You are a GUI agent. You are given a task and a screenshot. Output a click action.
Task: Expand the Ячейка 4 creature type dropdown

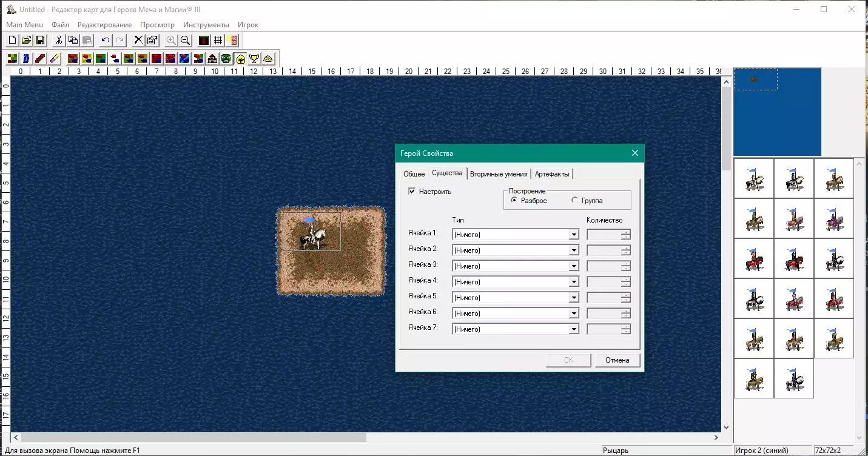574,282
